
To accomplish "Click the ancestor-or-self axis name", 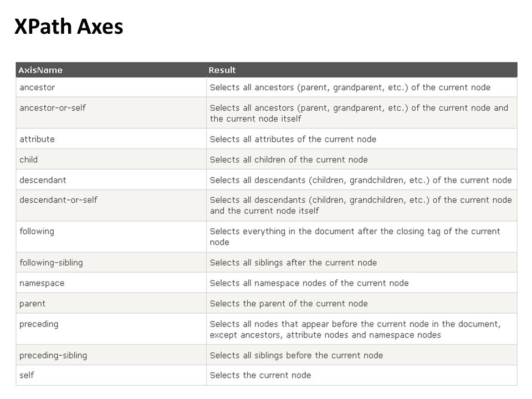I will (x=53, y=108).
